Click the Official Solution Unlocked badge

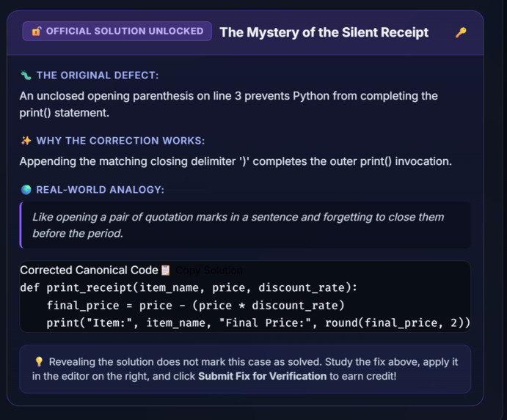117,32
